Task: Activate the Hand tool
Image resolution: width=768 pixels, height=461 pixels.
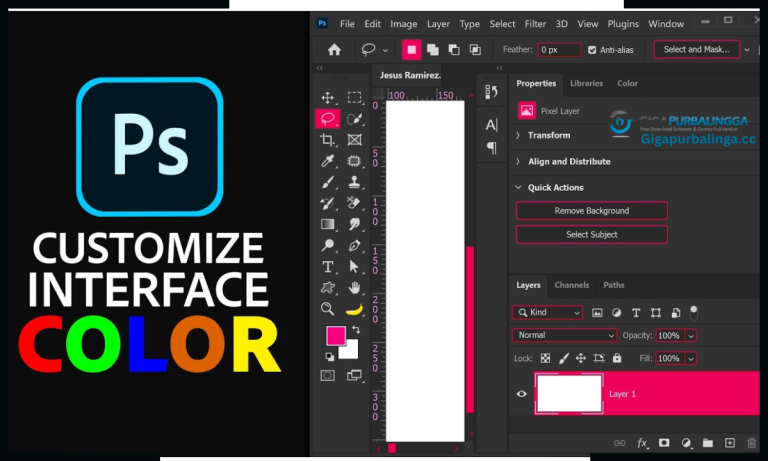Action: (354, 288)
